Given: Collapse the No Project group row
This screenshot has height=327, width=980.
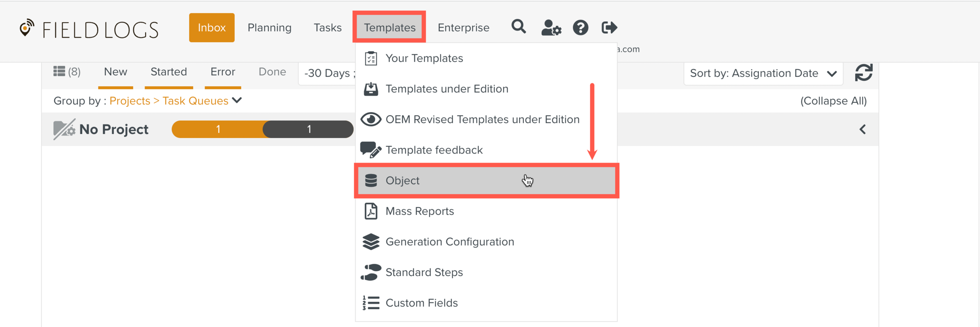Looking at the screenshot, I should click(x=862, y=129).
